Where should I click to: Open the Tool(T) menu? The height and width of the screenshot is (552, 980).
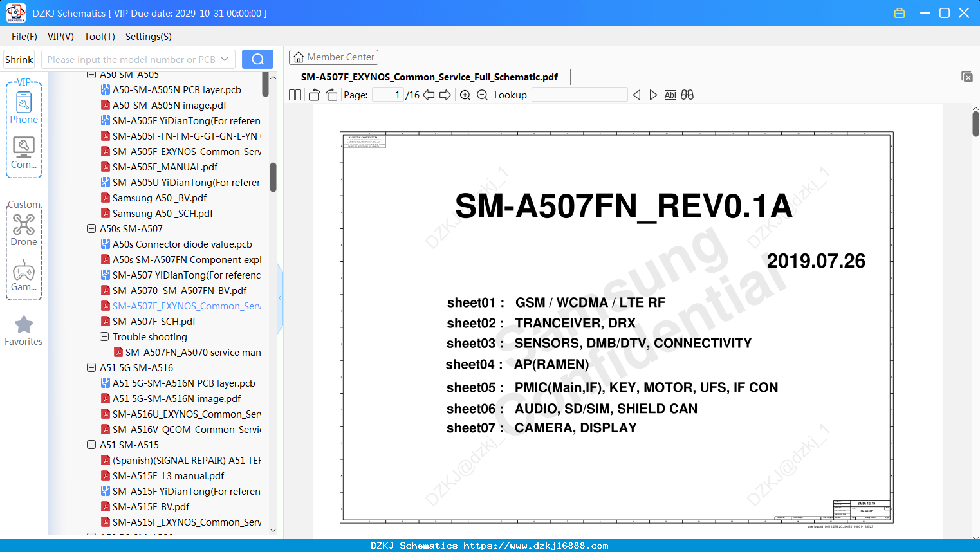pos(100,37)
